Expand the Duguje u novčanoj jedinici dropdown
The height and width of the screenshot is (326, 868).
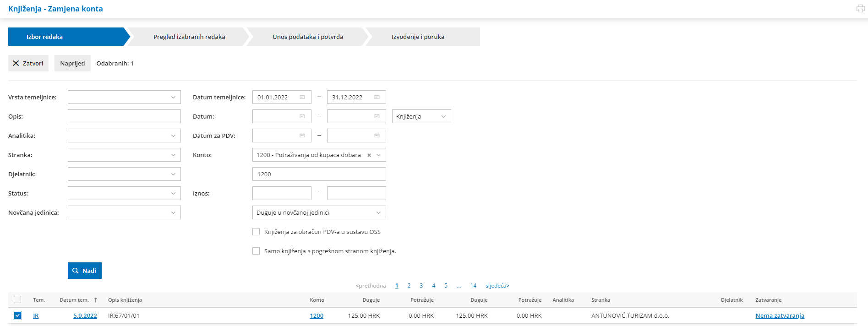coord(319,212)
